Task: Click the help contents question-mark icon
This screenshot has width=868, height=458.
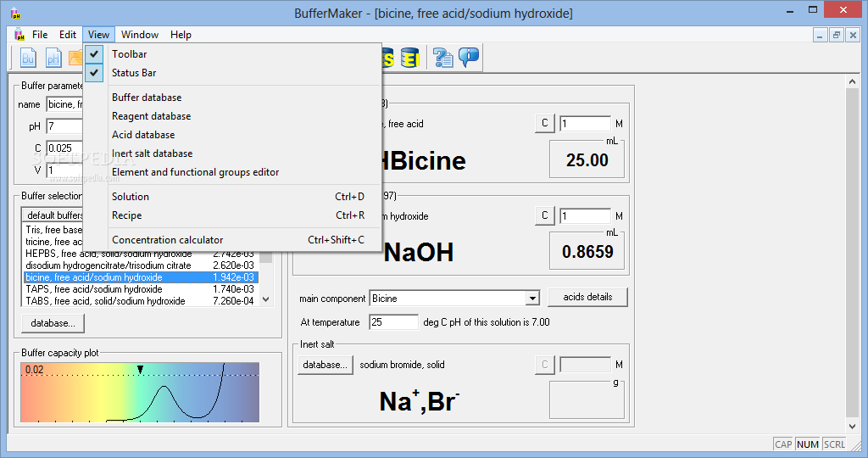Action: 442,58
